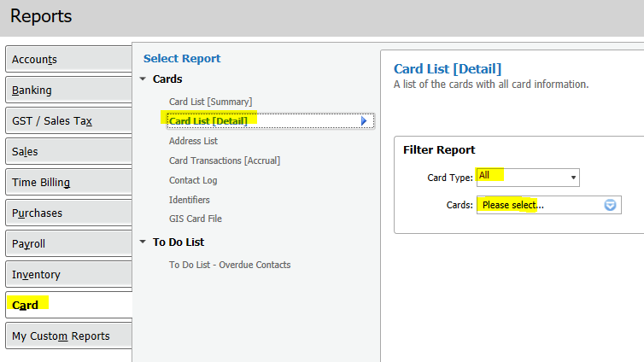Open To Do List - Overdue Contacts report
The width and height of the screenshot is (644, 362).
coord(230,265)
